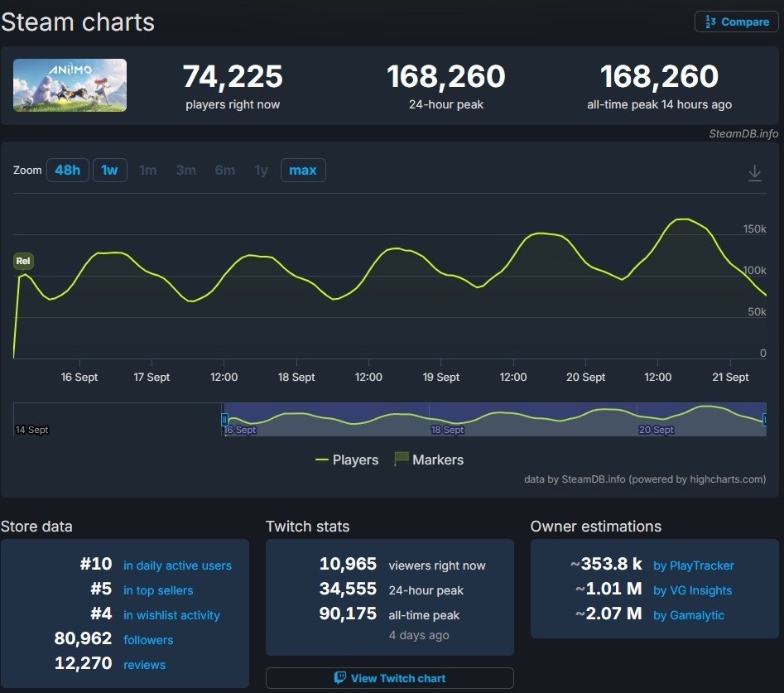
Task: Open the reviews link
Action: (145, 665)
